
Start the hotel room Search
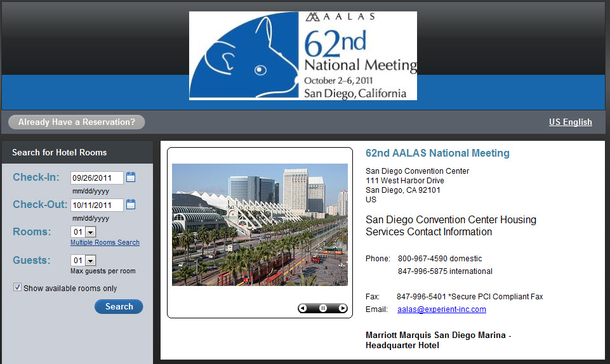(x=119, y=306)
